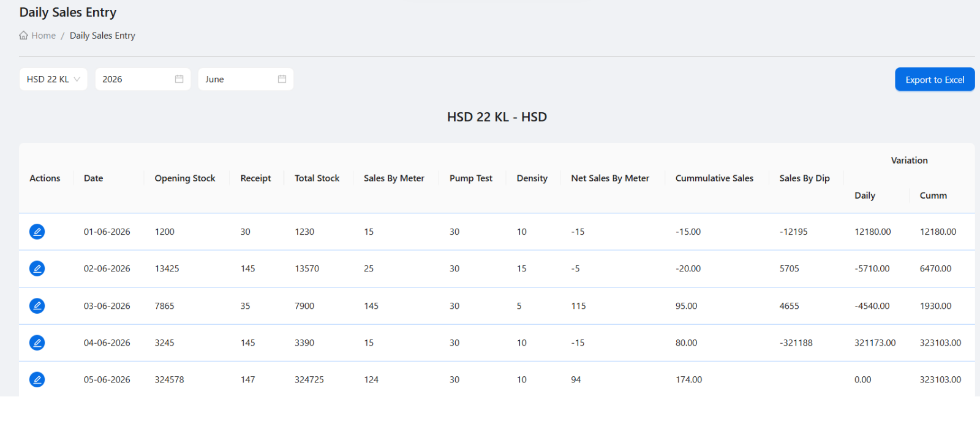Viewport: 980px width, 429px height.
Task: Click the Total Stock column header
Action: [317, 178]
